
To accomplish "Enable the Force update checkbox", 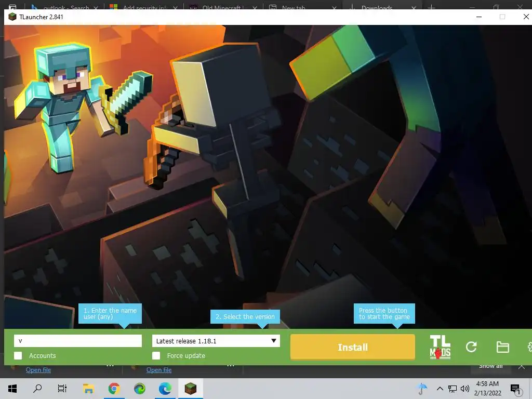I will tap(156, 355).
